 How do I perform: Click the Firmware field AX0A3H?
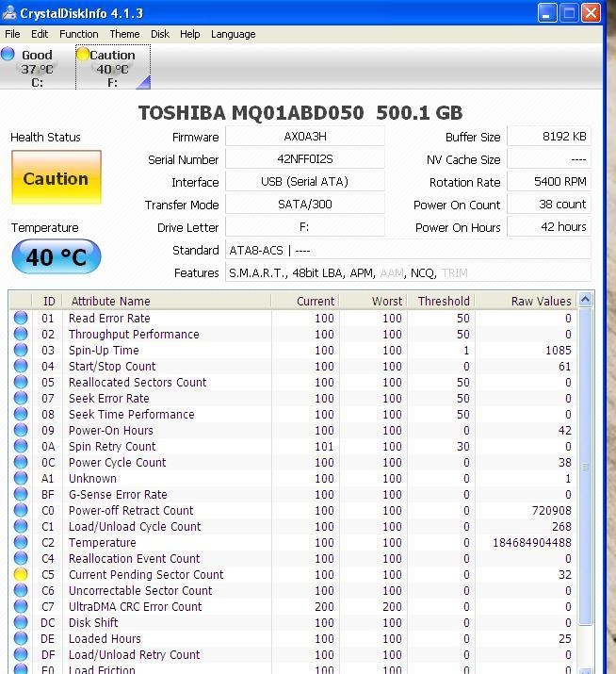pyautogui.click(x=305, y=137)
